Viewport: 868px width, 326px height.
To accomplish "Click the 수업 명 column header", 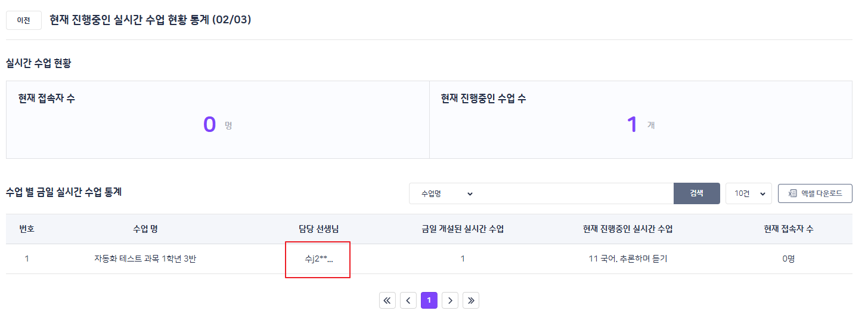I will pyautogui.click(x=145, y=229).
